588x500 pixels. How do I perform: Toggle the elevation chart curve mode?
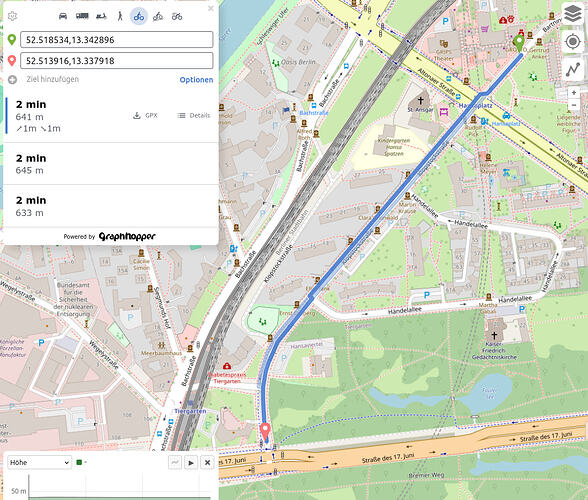pyautogui.click(x=175, y=462)
